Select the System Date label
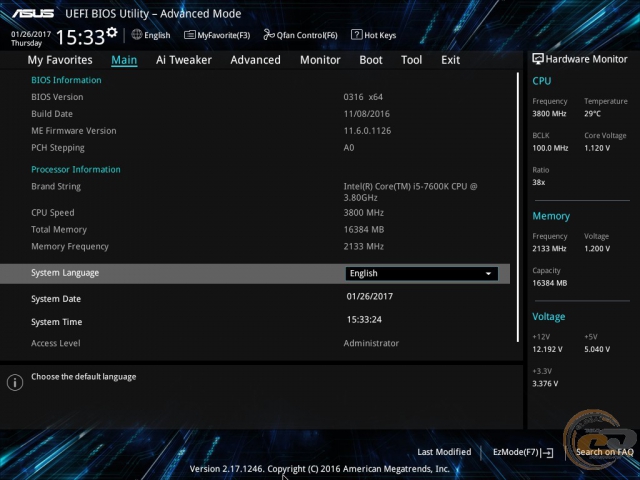The image size is (640, 480). coord(56,299)
